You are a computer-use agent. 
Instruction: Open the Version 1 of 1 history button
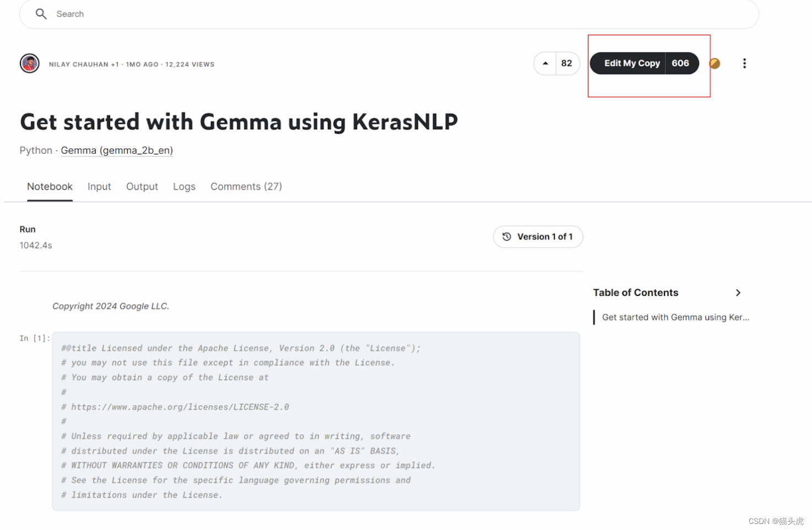(x=538, y=237)
